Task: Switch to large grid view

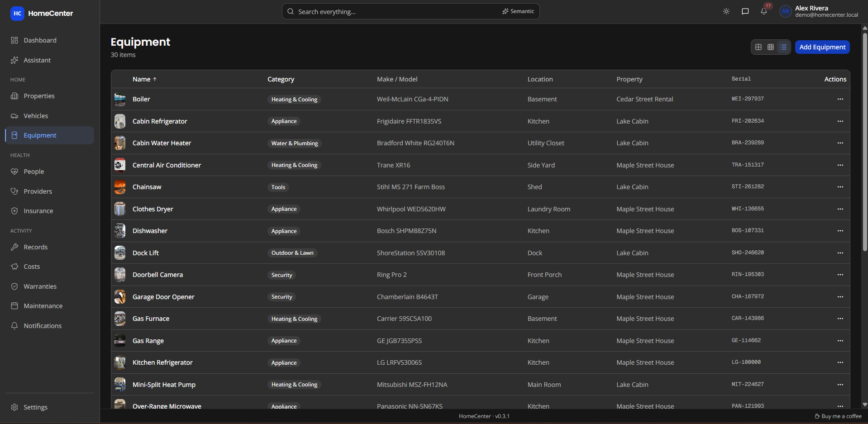Action: tap(758, 47)
